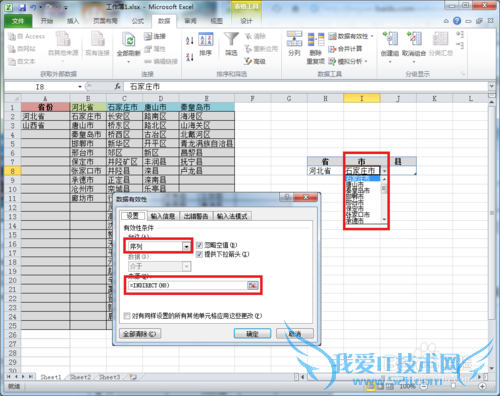Open the Name Box dropdown arrow
The height and width of the screenshot is (396, 500).
pos(80,87)
